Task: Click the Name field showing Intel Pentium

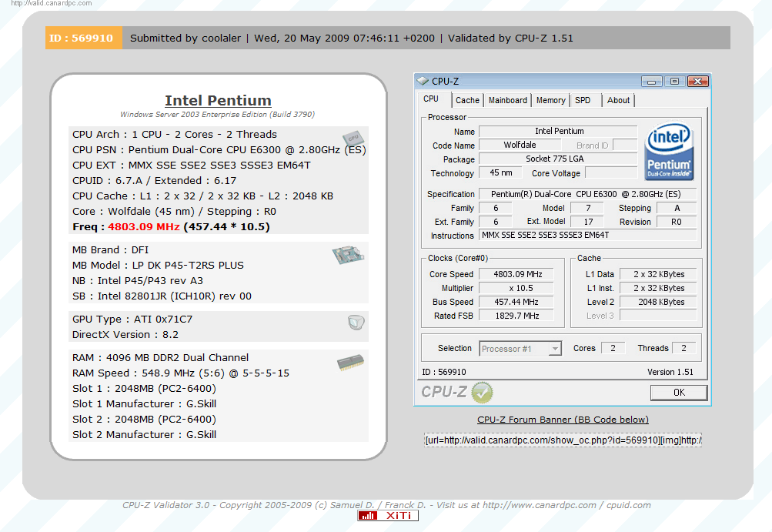Action: [x=558, y=131]
